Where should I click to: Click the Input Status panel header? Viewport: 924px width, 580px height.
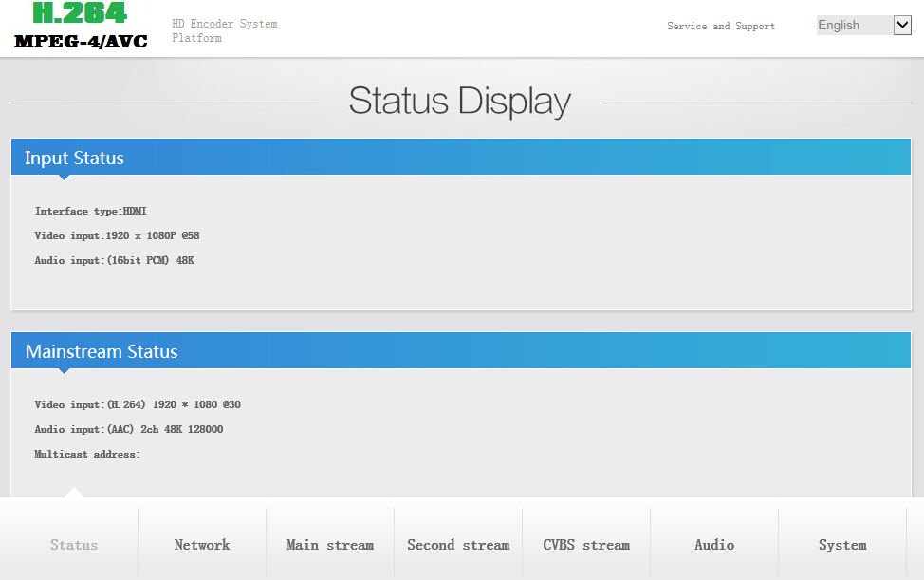point(460,158)
